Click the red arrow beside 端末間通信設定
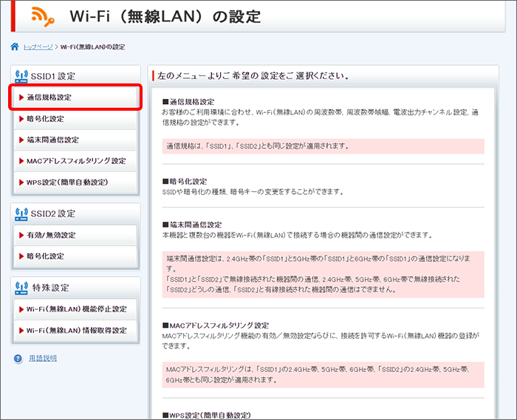517x420 pixels. coord(21,140)
